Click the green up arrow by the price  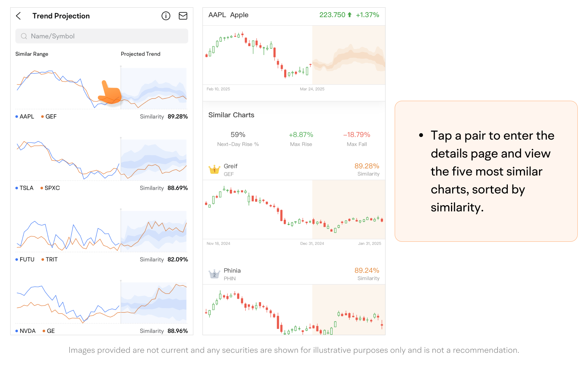350,15
